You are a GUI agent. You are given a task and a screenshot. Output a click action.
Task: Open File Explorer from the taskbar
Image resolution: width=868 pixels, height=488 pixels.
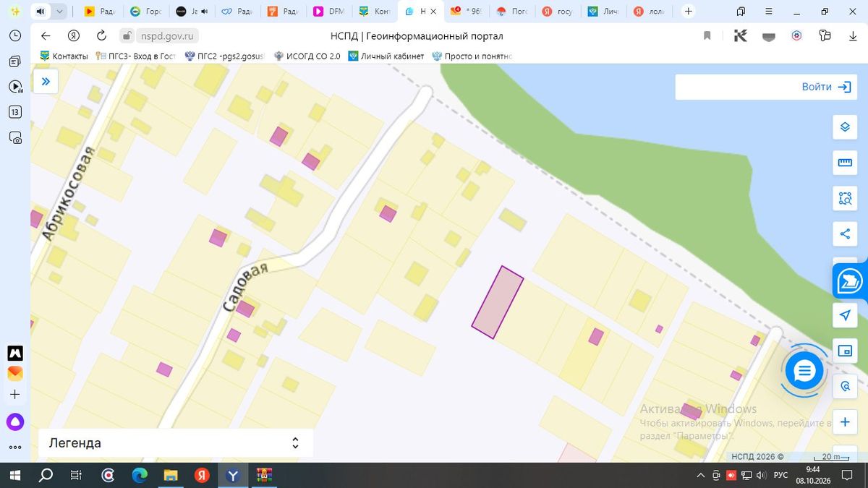171,475
